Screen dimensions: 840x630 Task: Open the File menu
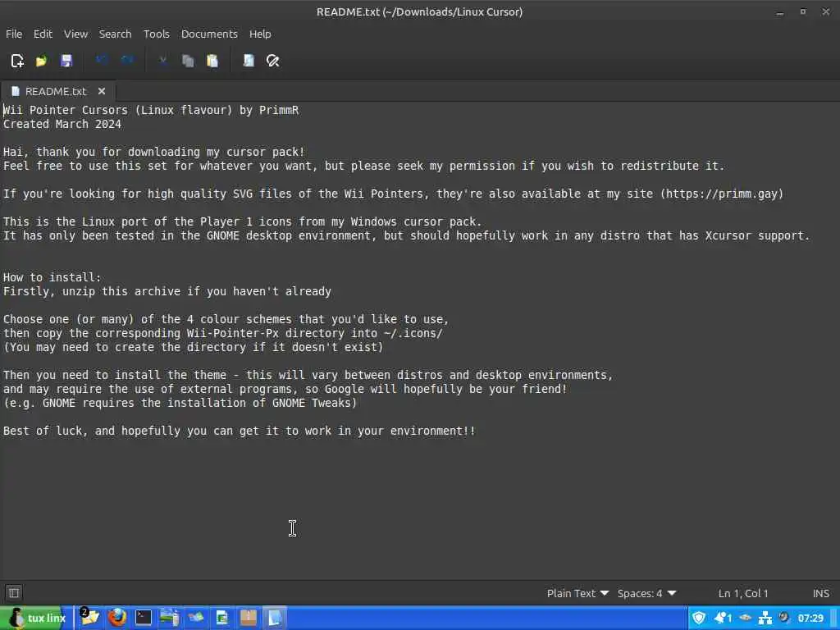click(x=14, y=34)
